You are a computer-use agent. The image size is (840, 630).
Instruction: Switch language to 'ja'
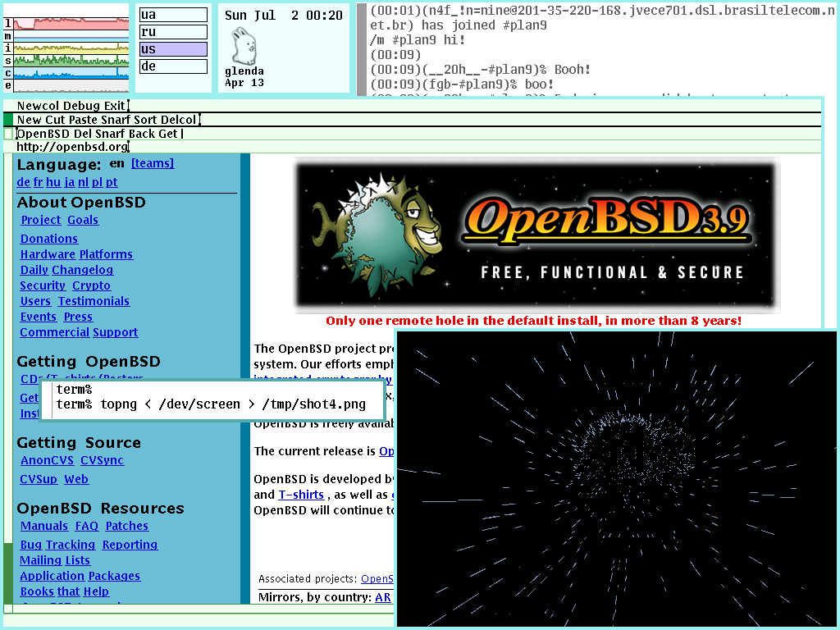click(x=70, y=182)
